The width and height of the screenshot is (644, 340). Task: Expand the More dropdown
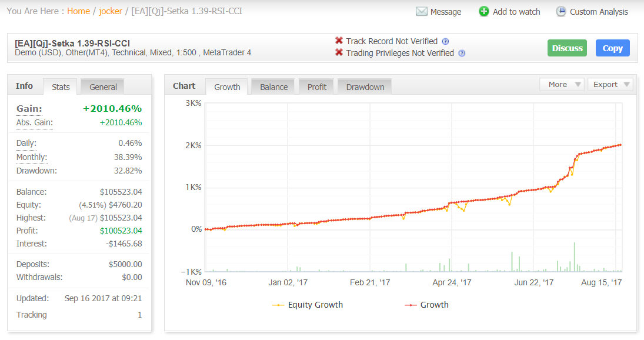coord(562,85)
